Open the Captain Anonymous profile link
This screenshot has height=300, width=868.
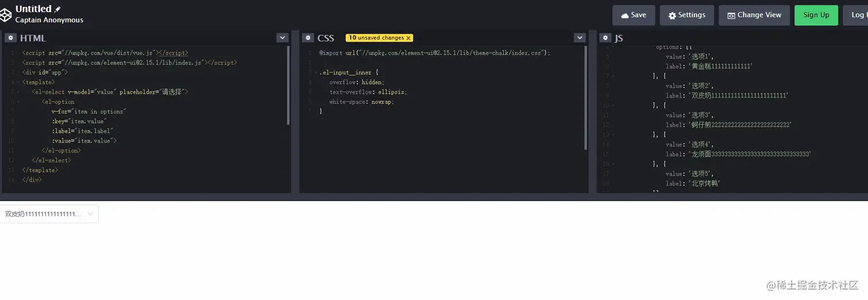pyautogui.click(x=49, y=20)
